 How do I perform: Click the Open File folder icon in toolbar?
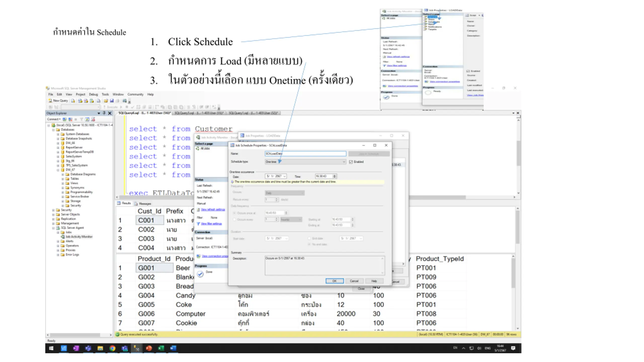106,101
